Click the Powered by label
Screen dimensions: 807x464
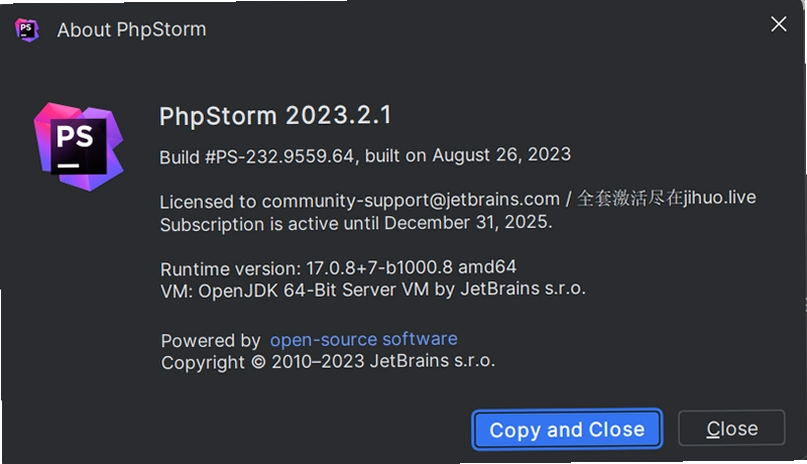[x=210, y=341]
